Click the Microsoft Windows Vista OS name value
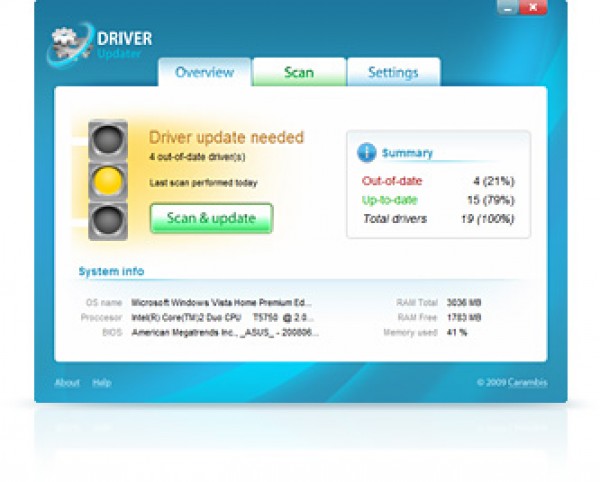Image resolution: width=600 pixels, height=482 pixels. point(221,303)
